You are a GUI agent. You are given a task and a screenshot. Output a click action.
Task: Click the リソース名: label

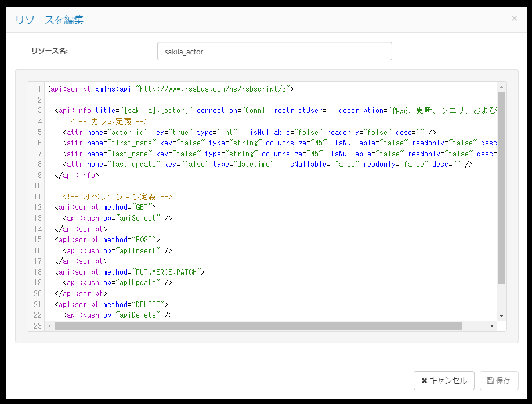coord(49,51)
